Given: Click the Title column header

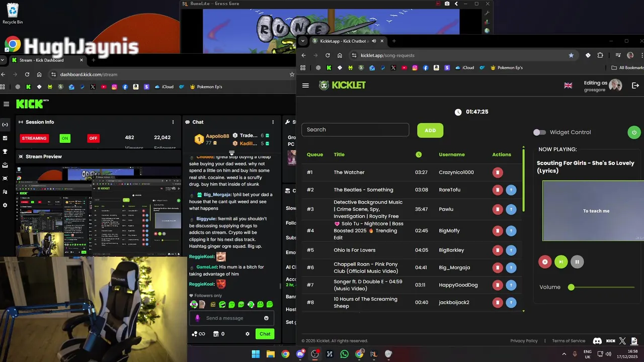Looking at the screenshot, I should pyautogui.click(x=339, y=154).
